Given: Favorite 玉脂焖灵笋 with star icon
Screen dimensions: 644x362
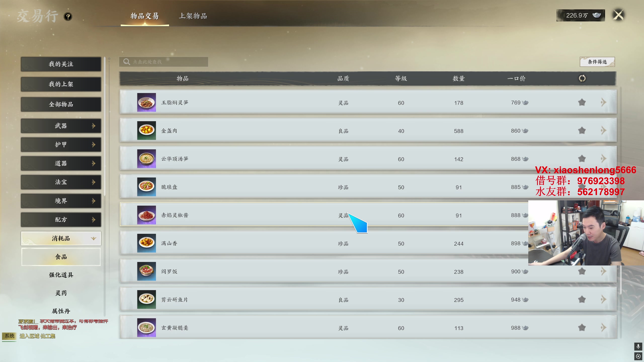Looking at the screenshot, I should tap(582, 102).
